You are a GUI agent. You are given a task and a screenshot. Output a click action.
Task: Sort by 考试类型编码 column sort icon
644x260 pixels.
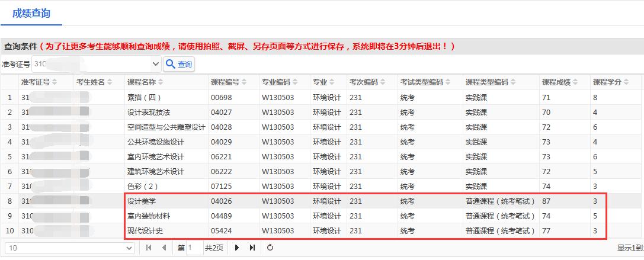(x=448, y=82)
